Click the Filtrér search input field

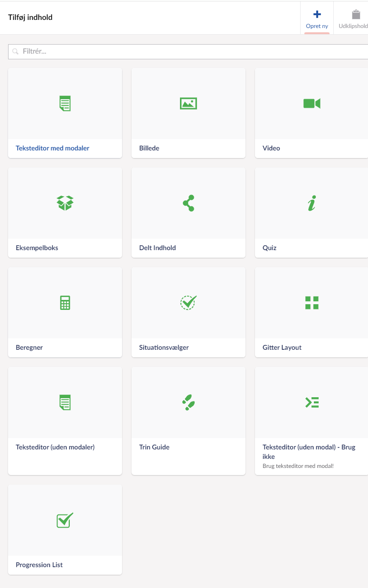click(190, 51)
